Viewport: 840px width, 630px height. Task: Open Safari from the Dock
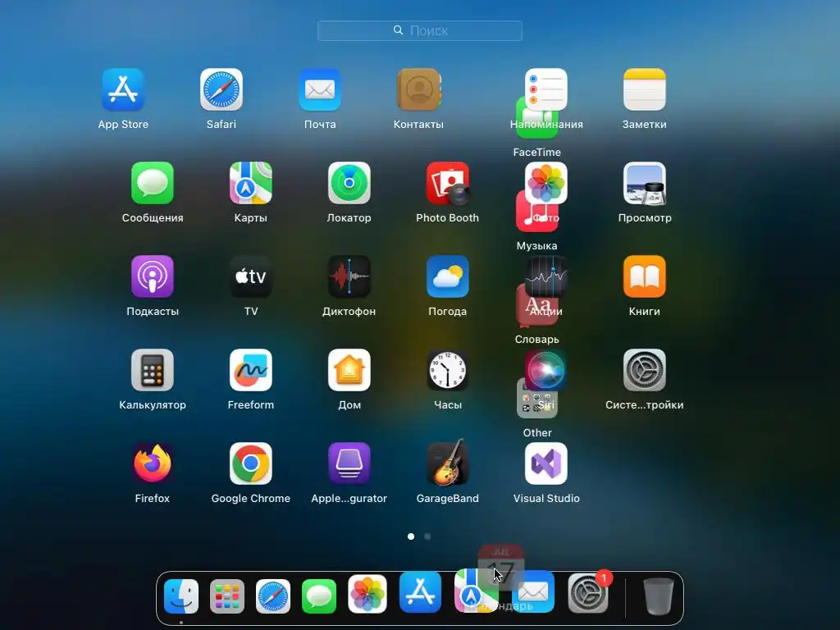273,596
